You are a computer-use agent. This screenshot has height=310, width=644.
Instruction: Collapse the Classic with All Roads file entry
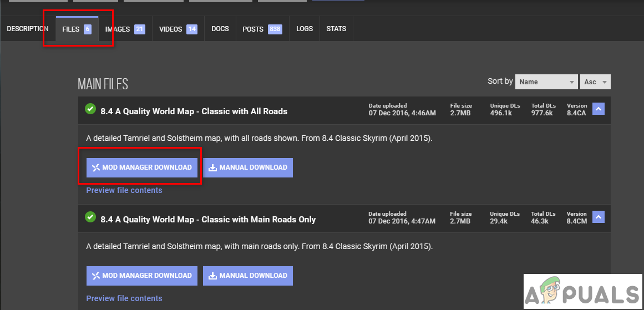(x=598, y=109)
